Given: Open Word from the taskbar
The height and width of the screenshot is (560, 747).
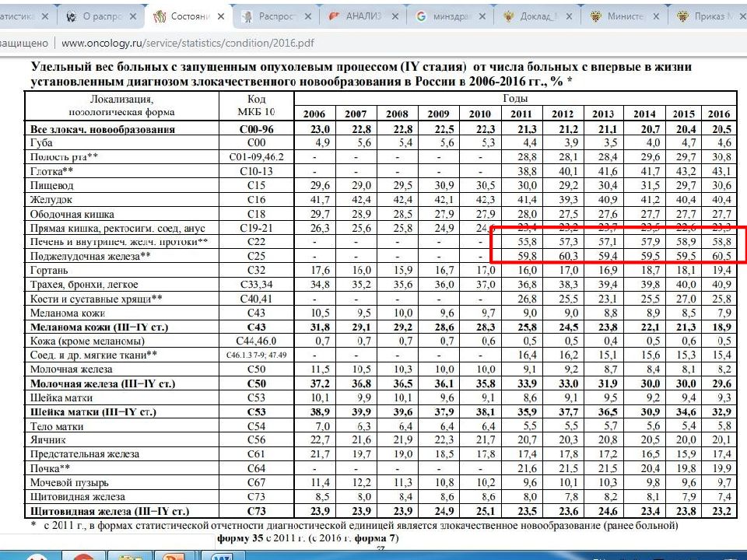Looking at the screenshot, I should [221, 555].
